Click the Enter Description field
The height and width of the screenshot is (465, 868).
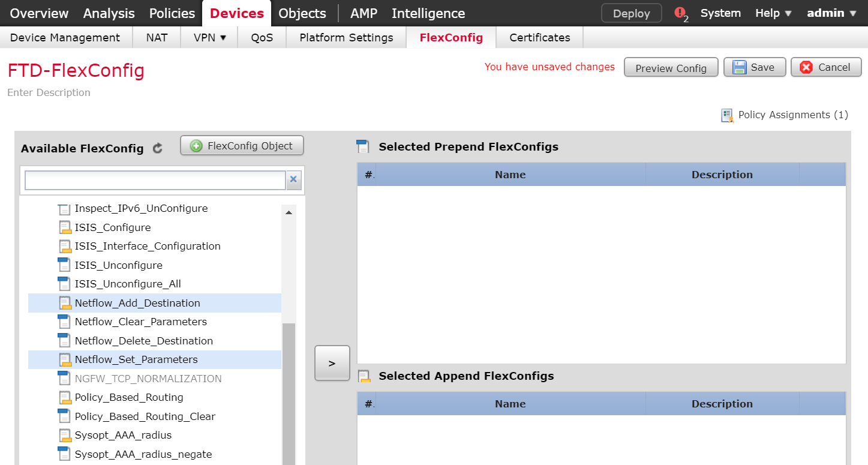49,92
